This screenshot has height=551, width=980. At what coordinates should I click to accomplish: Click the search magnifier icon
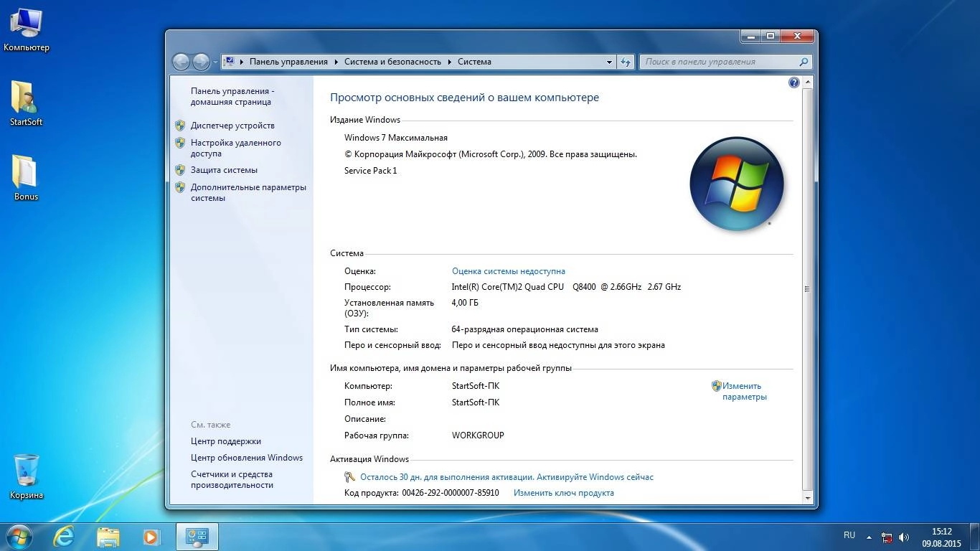point(804,62)
